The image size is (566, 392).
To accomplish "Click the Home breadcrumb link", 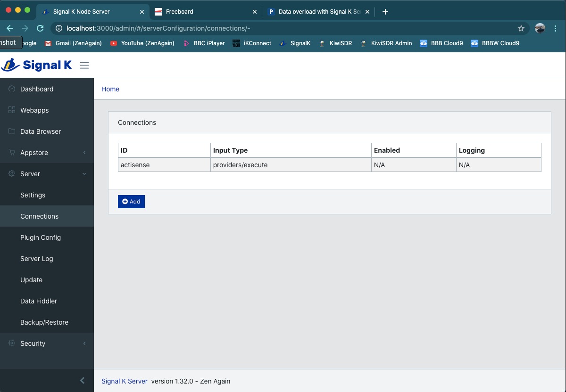I will click(110, 89).
